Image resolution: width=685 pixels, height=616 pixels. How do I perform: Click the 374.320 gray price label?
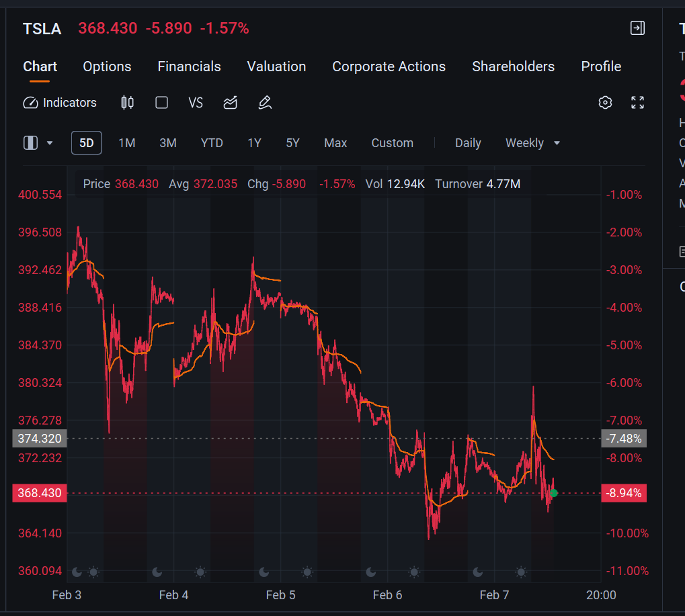click(x=39, y=438)
